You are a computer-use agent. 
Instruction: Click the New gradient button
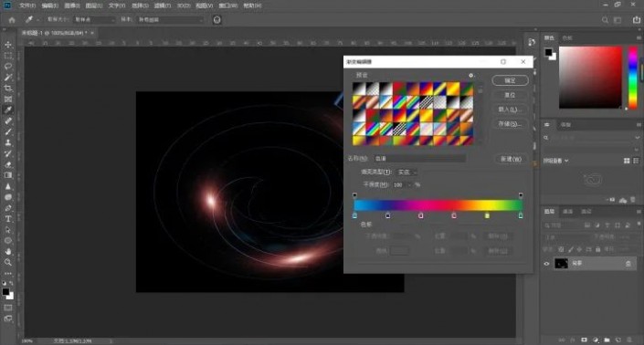511,159
